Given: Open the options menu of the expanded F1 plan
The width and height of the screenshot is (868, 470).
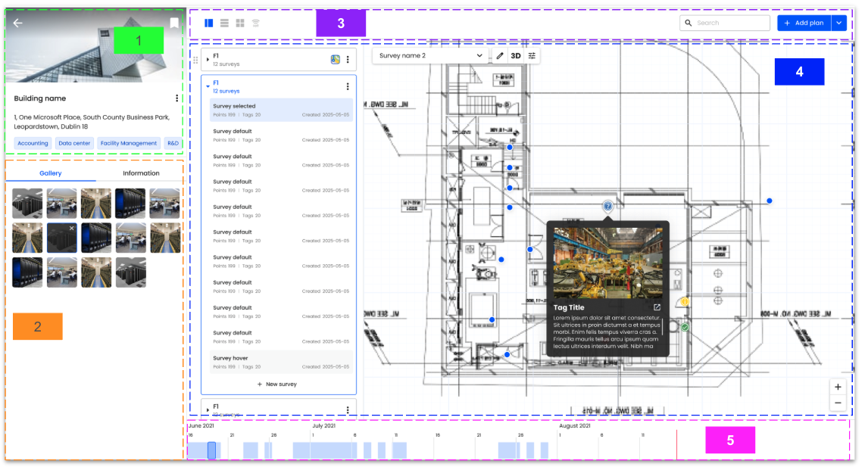Looking at the screenshot, I should point(348,86).
